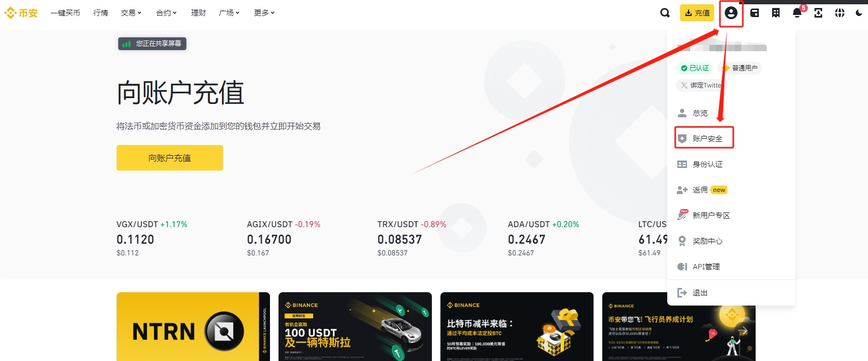
Task: Open the search magnifier icon
Action: pos(665,13)
